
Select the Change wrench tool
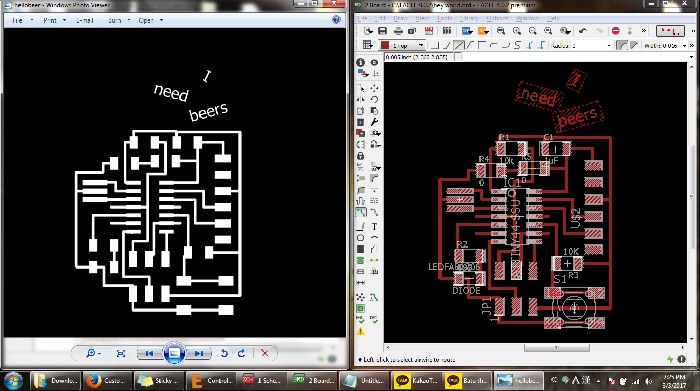click(374, 122)
